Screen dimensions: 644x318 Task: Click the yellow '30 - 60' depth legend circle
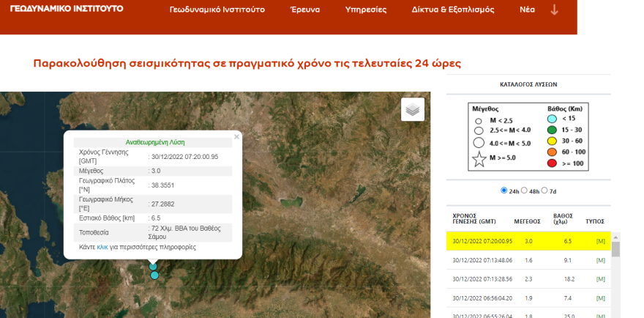click(x=553, y=141)
